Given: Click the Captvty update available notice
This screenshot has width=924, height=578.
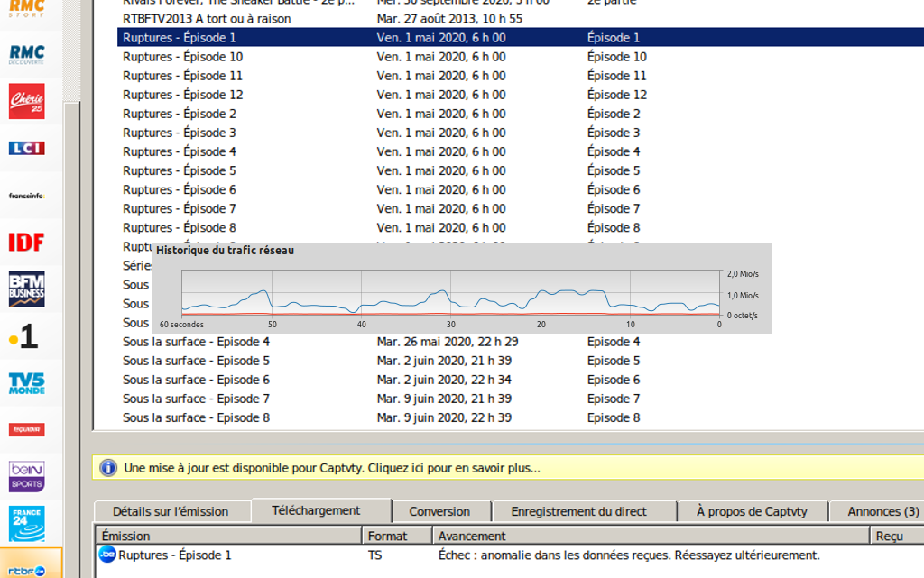Looking at the screenshot, I should 332,468.
